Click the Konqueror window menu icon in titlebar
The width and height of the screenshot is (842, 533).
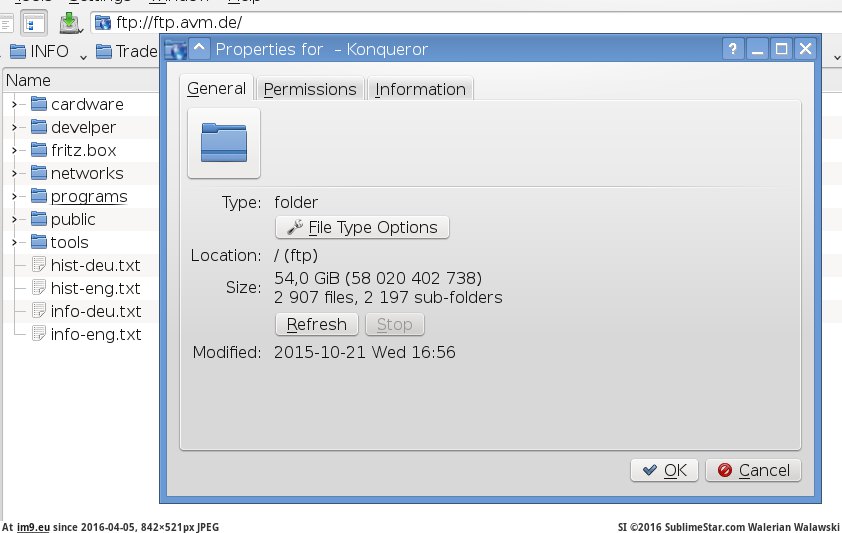[176, 49]
